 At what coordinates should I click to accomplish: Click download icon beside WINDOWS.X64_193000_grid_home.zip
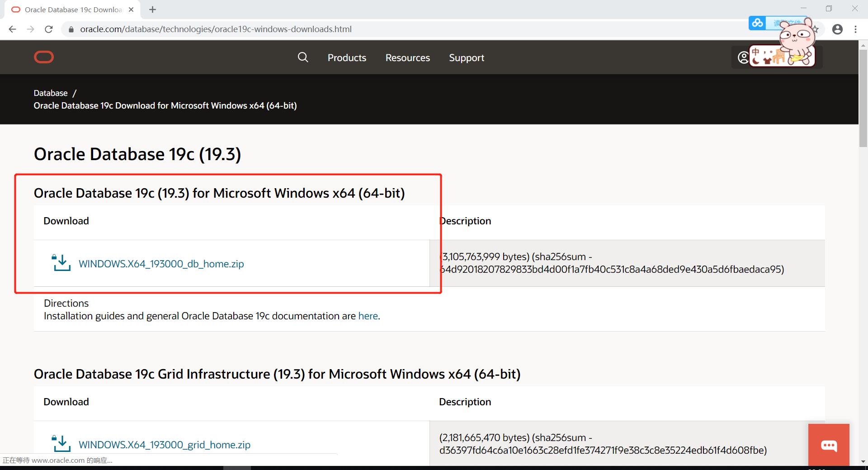(61, 444)
